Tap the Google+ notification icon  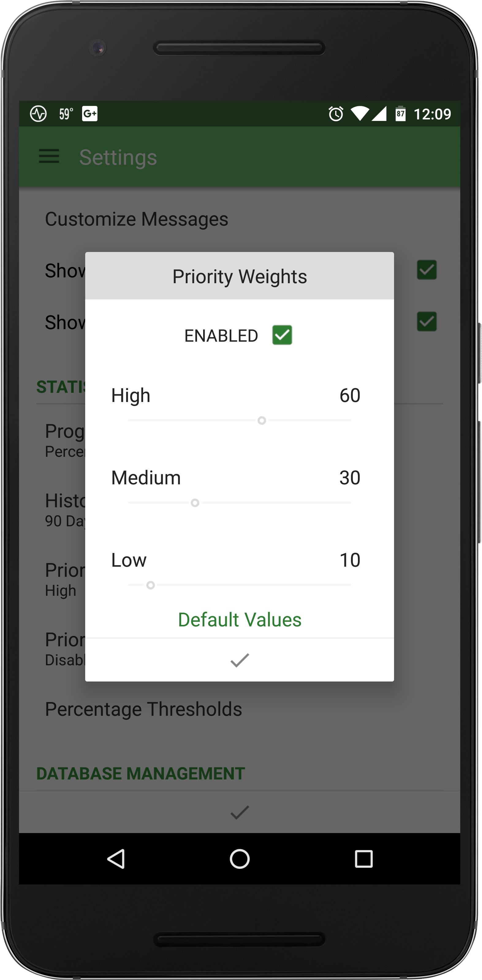90,114
